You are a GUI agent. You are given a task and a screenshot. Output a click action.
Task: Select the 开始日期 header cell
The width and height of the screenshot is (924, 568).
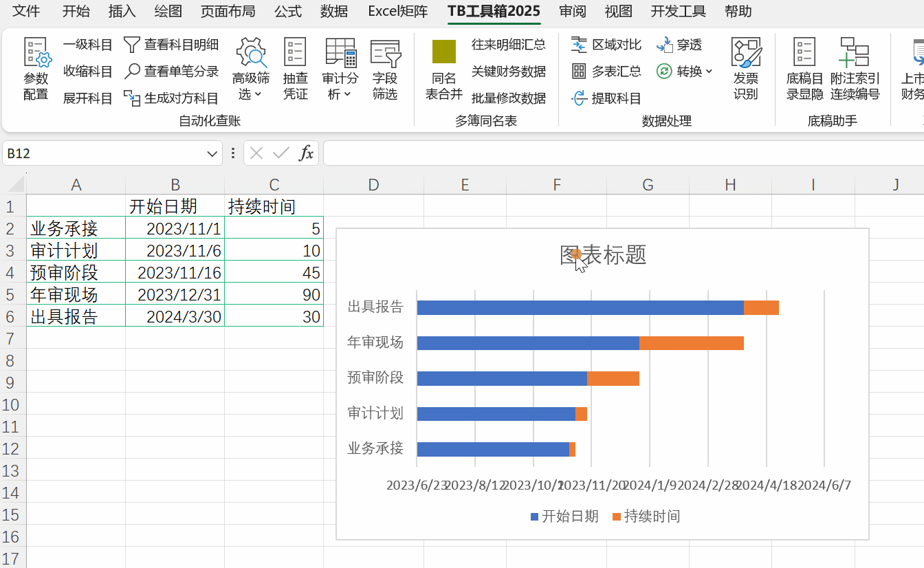[175, 206]
